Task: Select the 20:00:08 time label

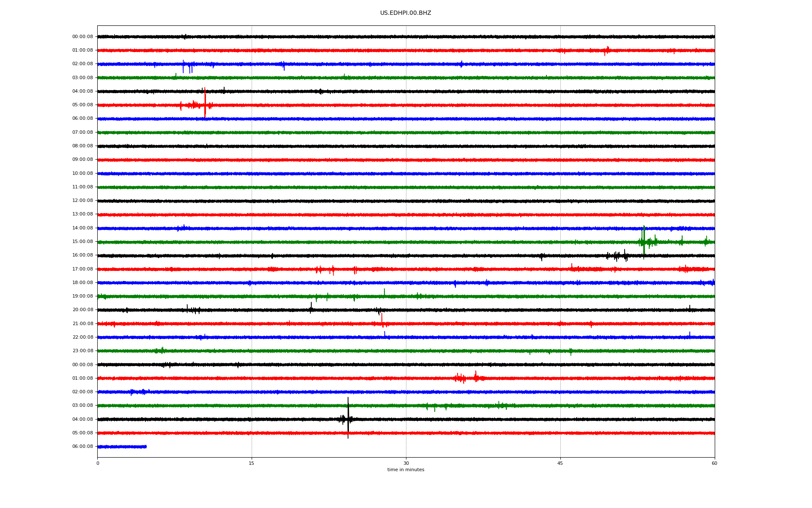Action: (82, 310)
